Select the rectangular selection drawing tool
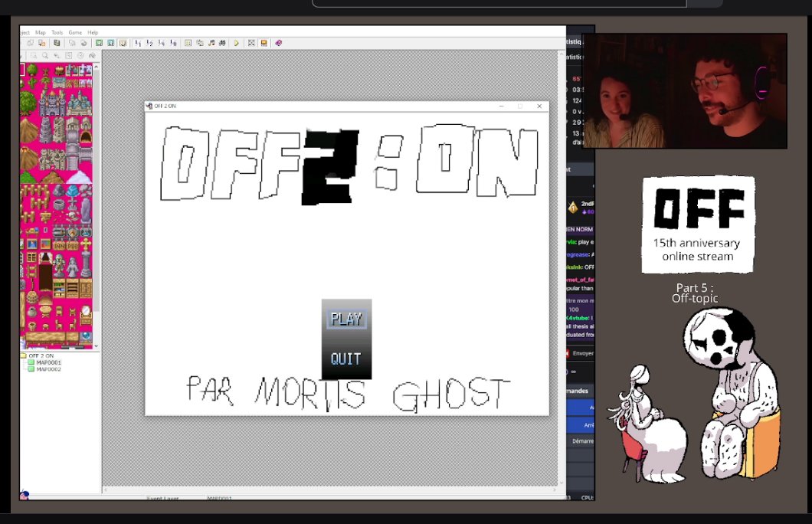The height and width of the screenshot is (524, 812). (x=34, y=55)
